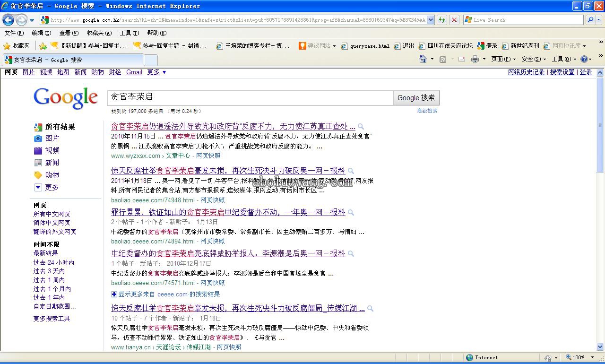The image size is (605, 364).
Task: Go to the home page icon
Action: pyautogui.click(x=423, y=59)
